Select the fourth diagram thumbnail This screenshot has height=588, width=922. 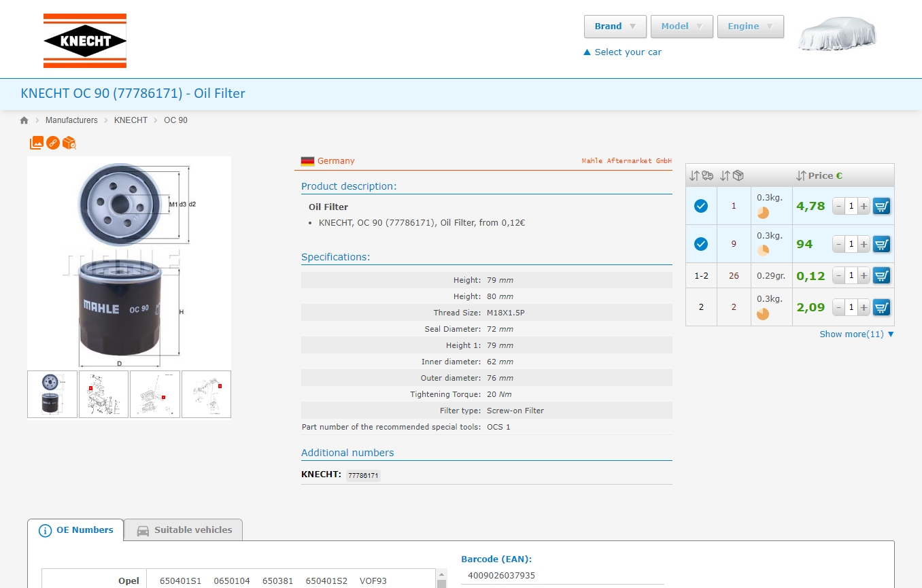point(206,394)
